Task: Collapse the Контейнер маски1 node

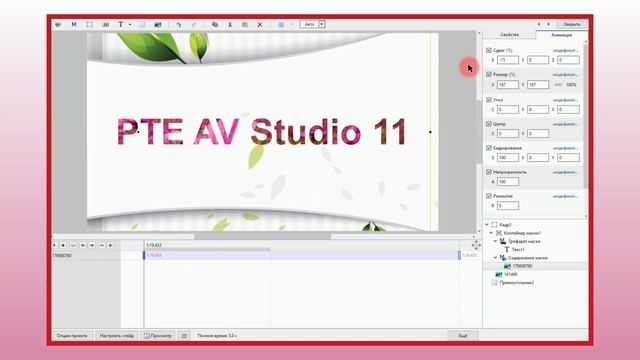Action: click(x=491, y=233)
